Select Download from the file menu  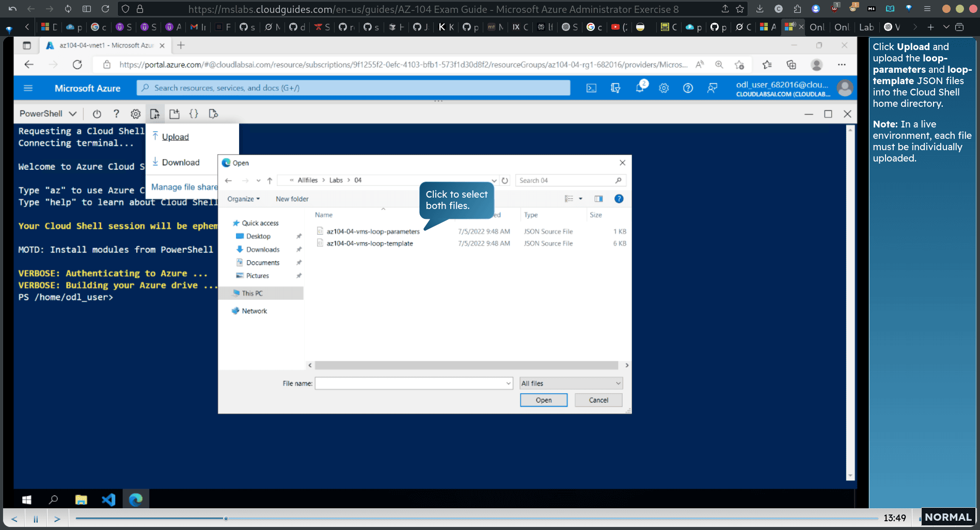point(181,163)
